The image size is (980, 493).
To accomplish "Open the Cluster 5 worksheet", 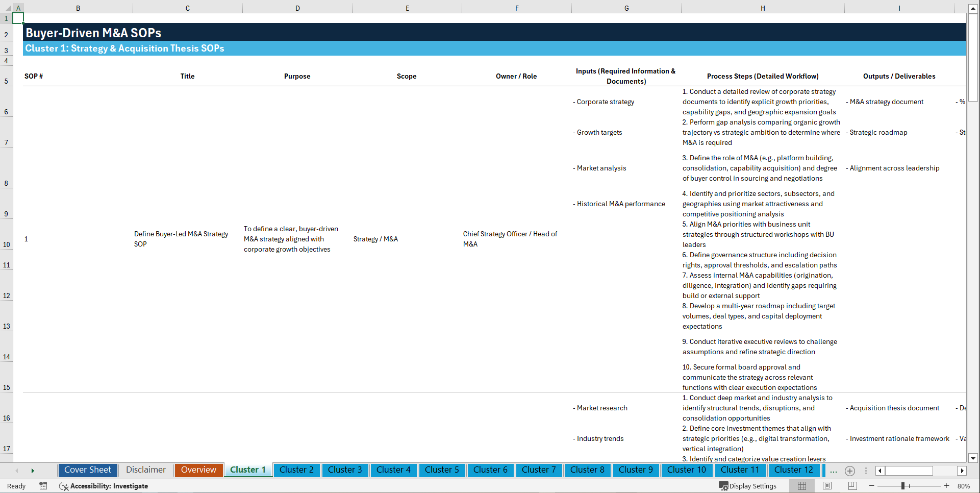I will click(x=442, y=470).
